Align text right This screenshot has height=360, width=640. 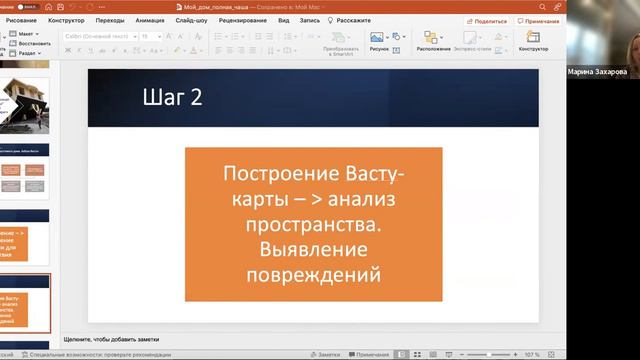241,51
